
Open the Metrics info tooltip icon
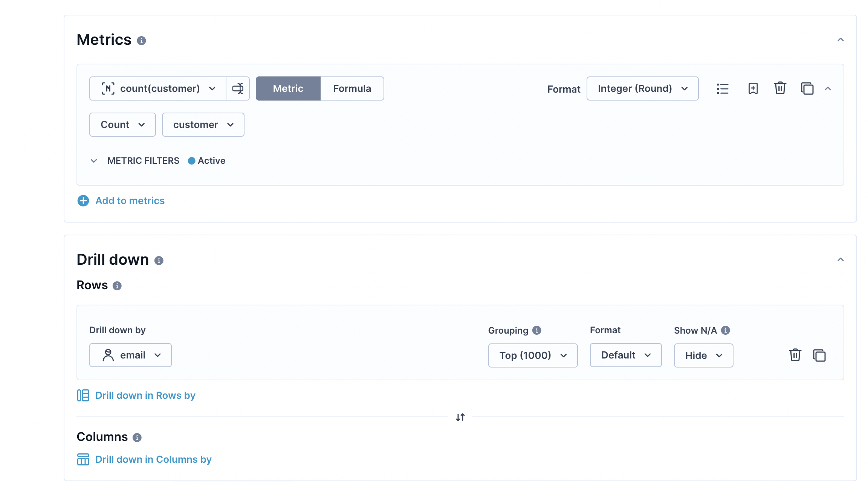coord(141,41)
